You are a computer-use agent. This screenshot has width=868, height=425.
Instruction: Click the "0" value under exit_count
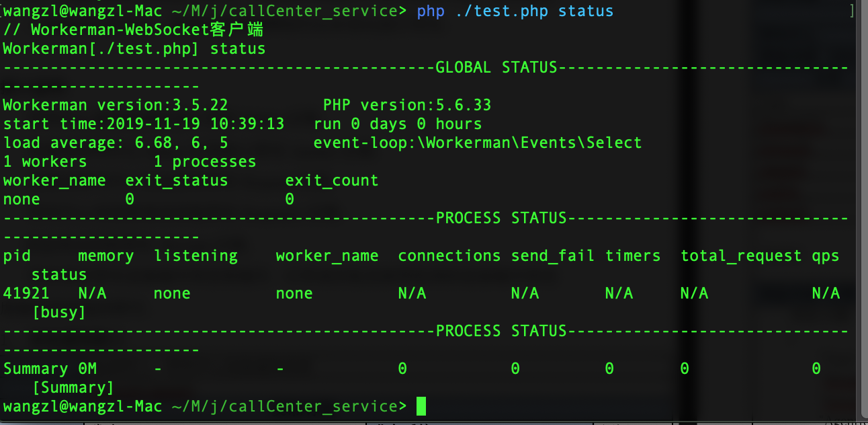pos(290,199)
